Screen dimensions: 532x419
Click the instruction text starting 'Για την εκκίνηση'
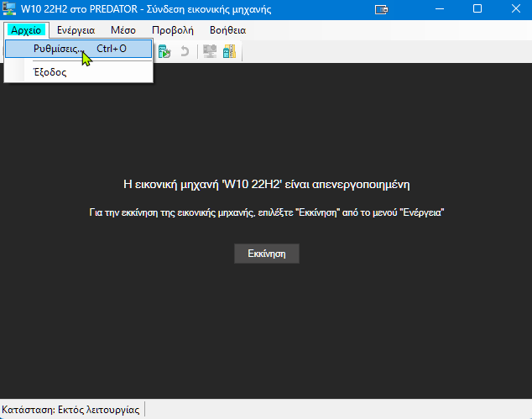tap(267, 213)
